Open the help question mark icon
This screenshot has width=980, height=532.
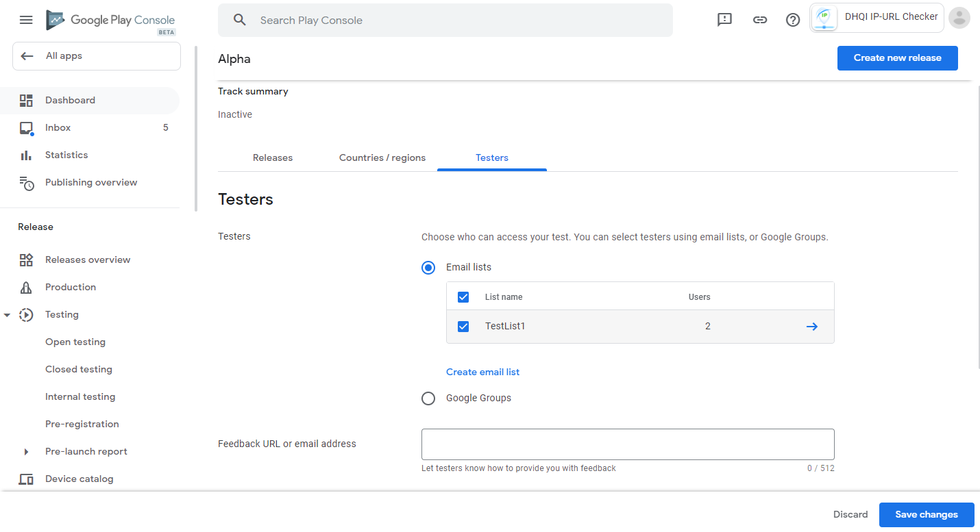(x=793, y=20)
